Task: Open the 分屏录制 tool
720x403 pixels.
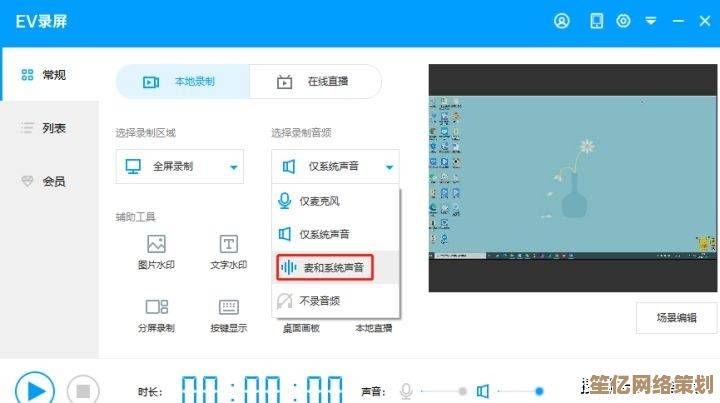Action: (x=156, y=315)
